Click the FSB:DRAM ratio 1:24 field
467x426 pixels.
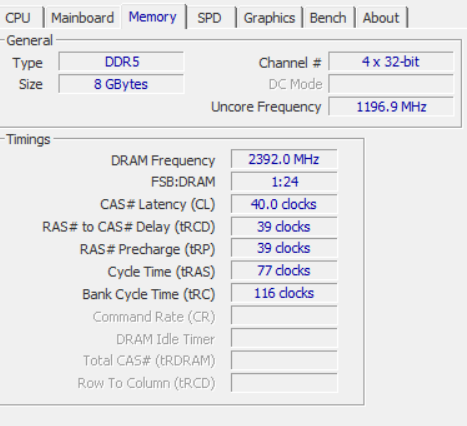[284, 182]
